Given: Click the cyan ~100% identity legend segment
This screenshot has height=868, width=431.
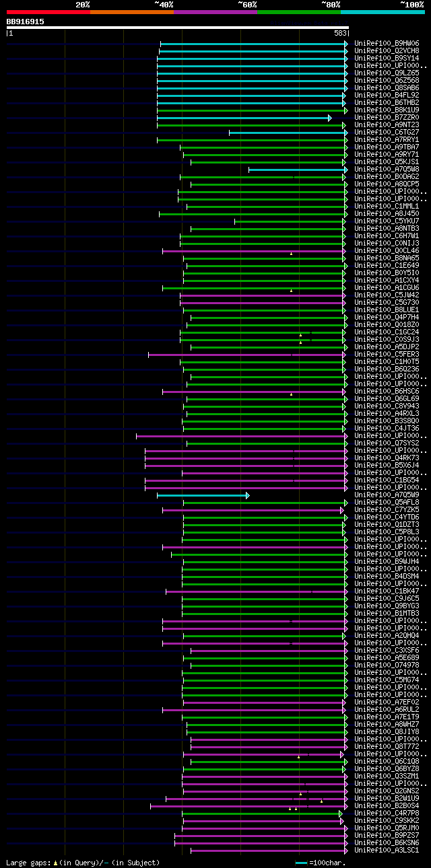Looking at the screenshot, I should point(383,12).
